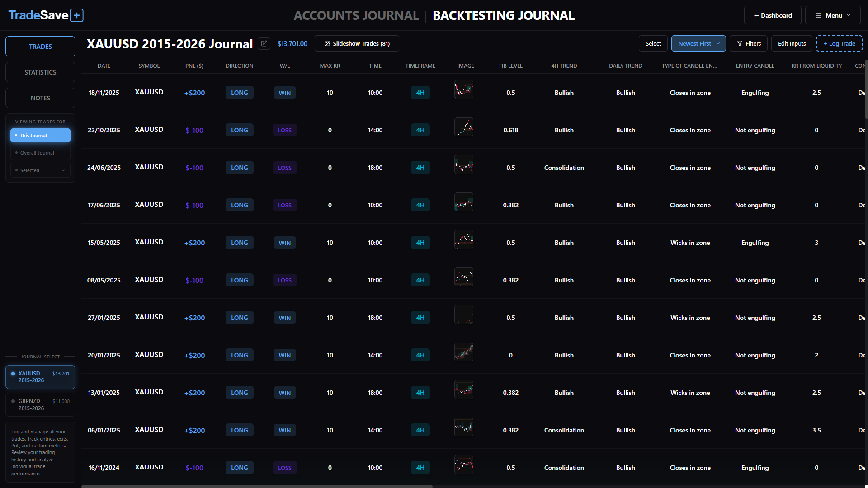
Task: Open chart thumbnail for 18/11/2025 trade
Action: click(x=463, y=90)
